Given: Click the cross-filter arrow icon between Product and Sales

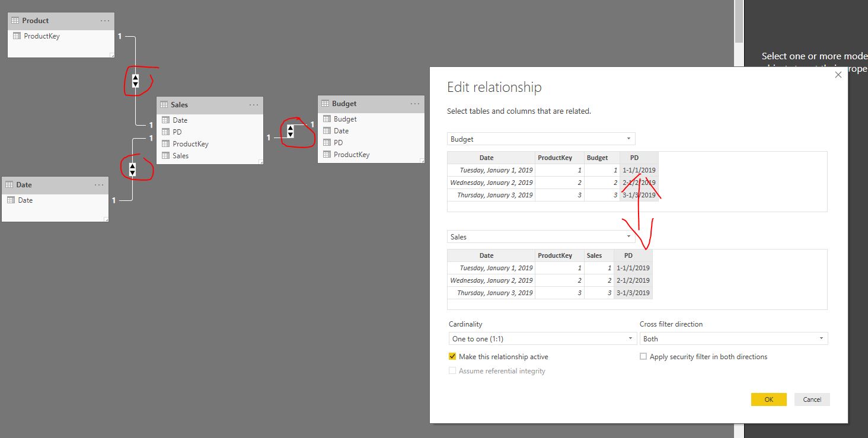Looking at the screenshot, I should [x=135, y=81].
